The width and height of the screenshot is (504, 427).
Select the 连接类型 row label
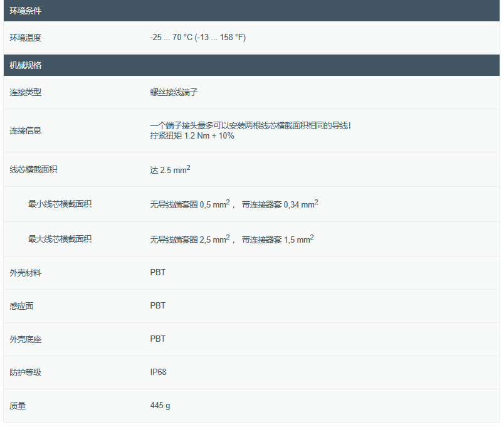click(x=25, y=92)
